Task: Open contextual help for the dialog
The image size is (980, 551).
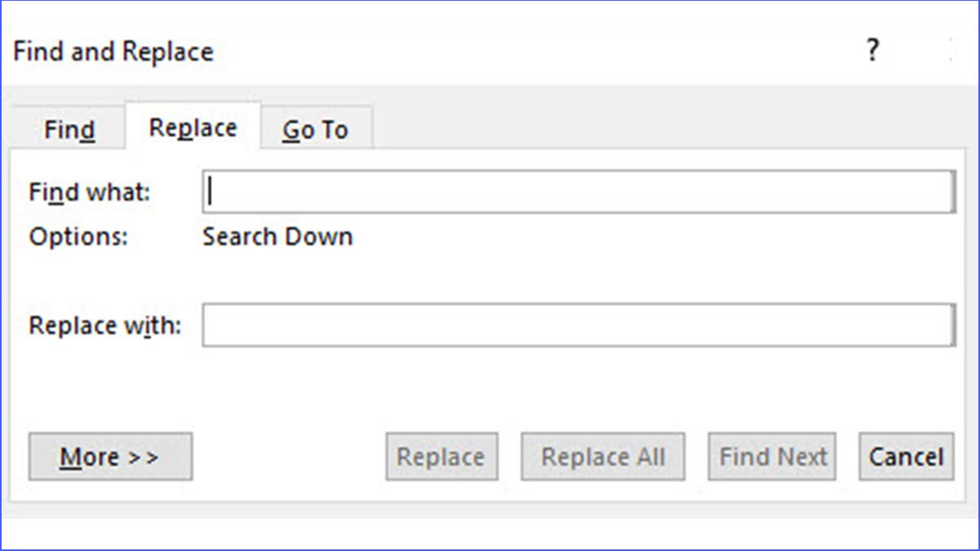Action: coord(873,51)
